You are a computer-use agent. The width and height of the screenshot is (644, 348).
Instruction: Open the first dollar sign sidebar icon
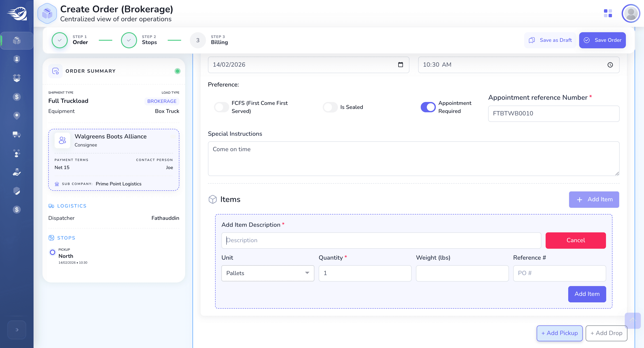pyautogui.click(x=17, y=97)
